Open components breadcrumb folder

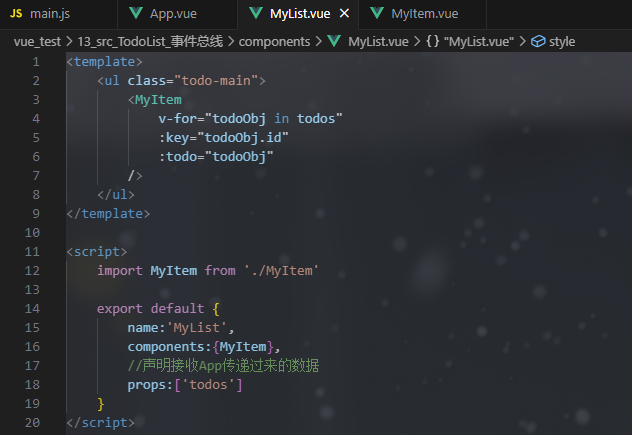pos(274,42)
